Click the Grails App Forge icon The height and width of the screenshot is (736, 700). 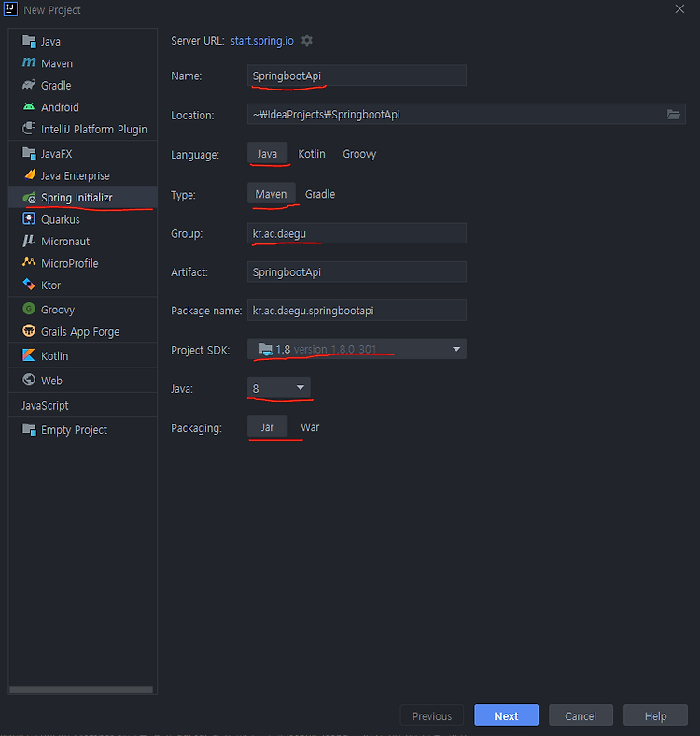click(29, 331)
